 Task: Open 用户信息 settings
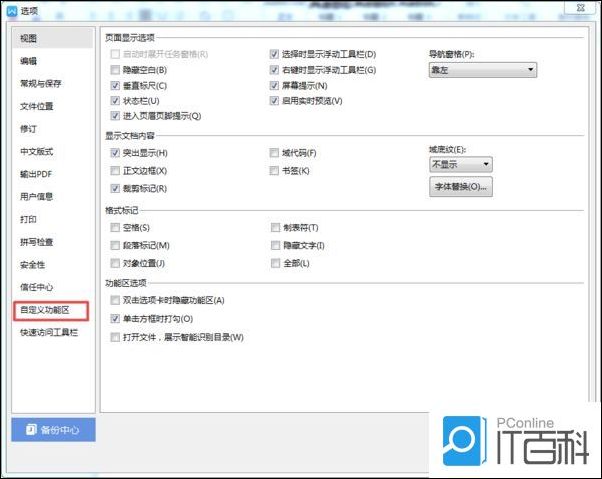click(53, 197)
